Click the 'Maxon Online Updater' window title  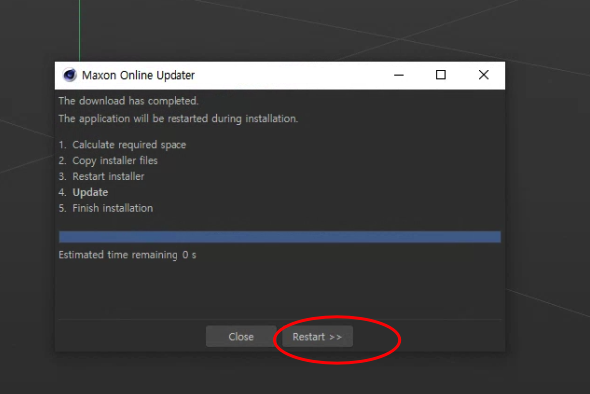(x=138, y=75)
